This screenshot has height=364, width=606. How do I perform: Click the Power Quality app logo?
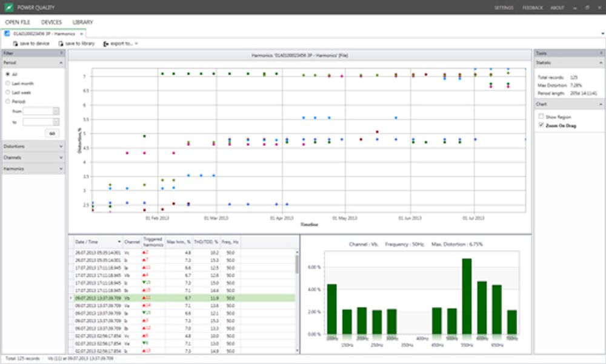tap(9, 7)
